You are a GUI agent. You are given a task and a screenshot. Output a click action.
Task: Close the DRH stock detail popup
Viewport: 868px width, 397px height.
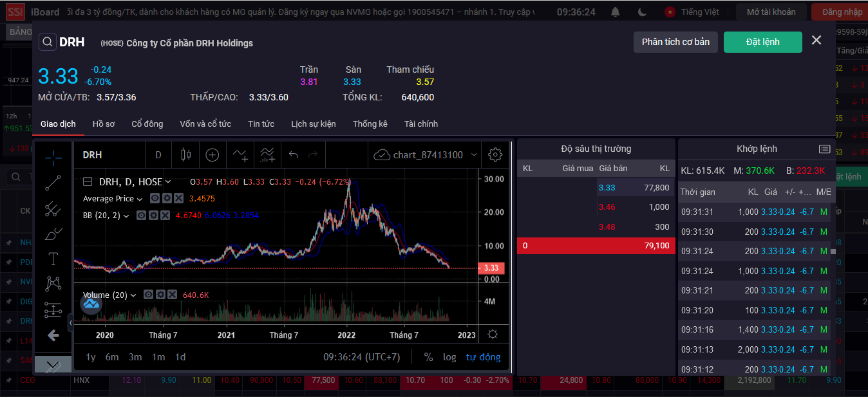[x=816, y=41]
